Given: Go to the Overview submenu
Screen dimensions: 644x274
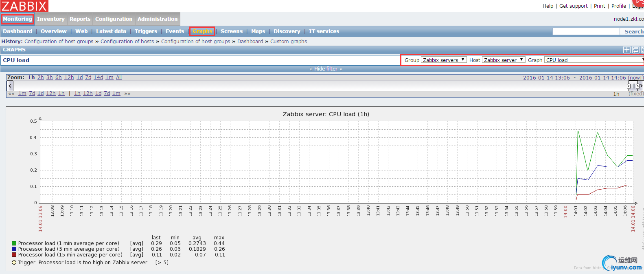Looking at the screenshot, I should tap(54, 31).
